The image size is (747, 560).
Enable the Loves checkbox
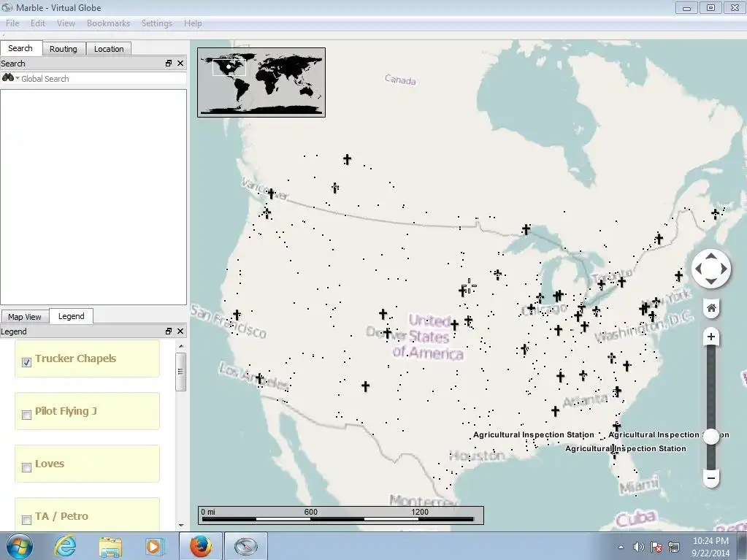27,467
